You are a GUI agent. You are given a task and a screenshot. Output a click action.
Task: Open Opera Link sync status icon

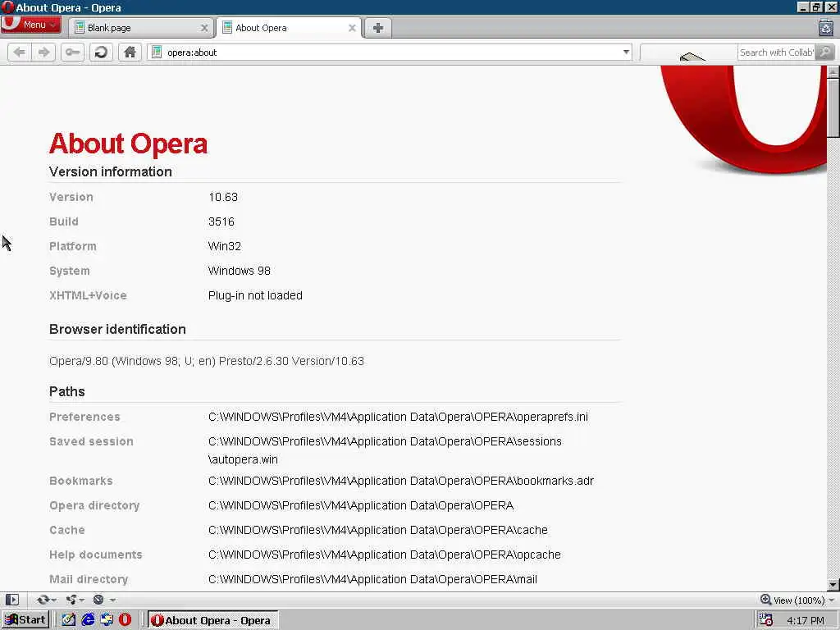[x=43, y=600]
